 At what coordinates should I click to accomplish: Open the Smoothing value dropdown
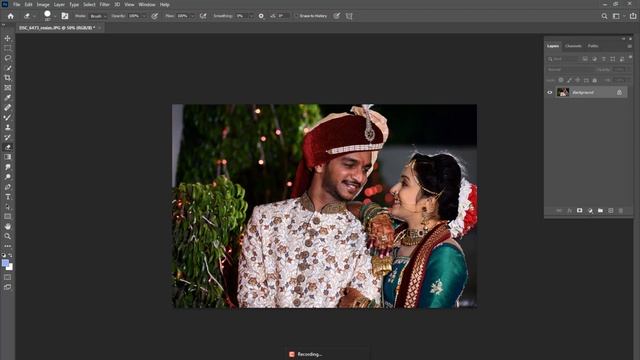click(250, 16)
